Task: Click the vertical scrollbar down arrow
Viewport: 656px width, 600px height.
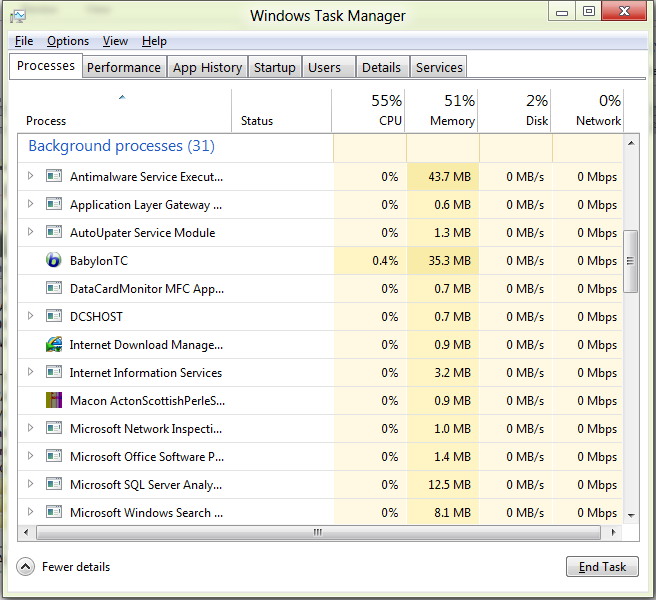Action: coord(631,515)
